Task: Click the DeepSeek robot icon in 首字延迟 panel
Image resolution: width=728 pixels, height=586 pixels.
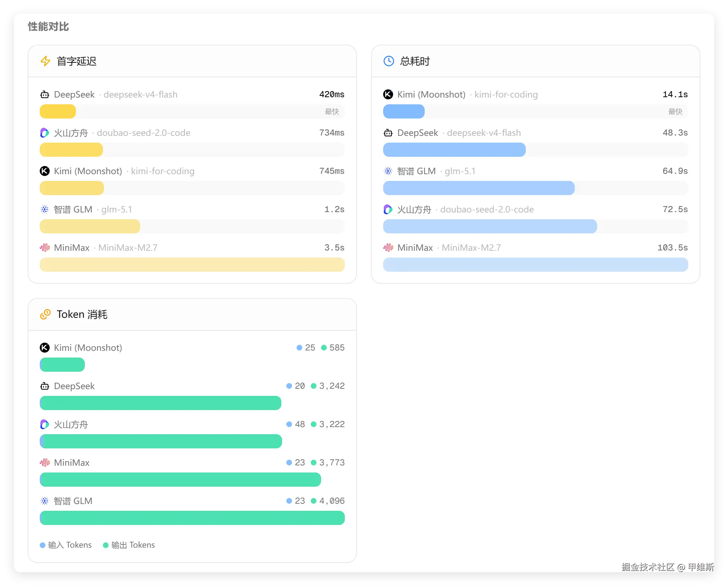Action: click(45, 94)
